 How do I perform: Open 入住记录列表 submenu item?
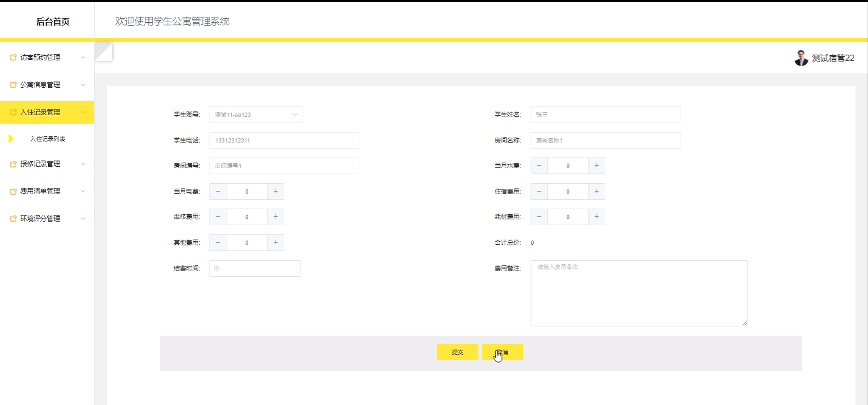coord(47,139)
